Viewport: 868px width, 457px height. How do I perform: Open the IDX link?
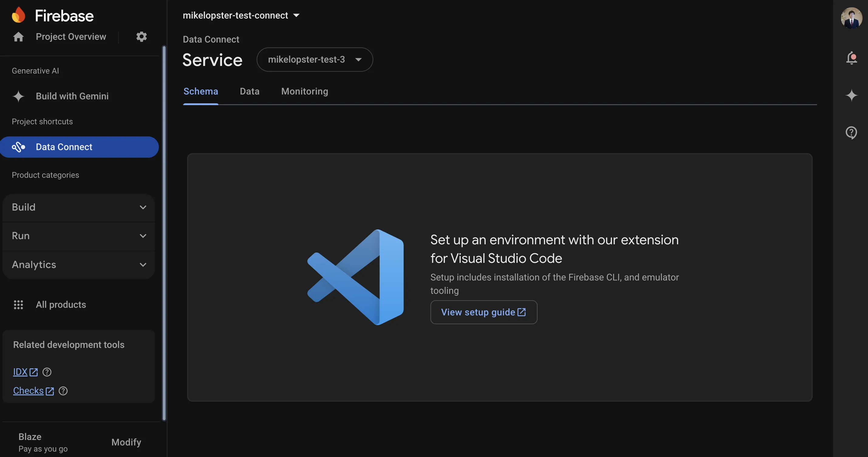tap(20, 372)
